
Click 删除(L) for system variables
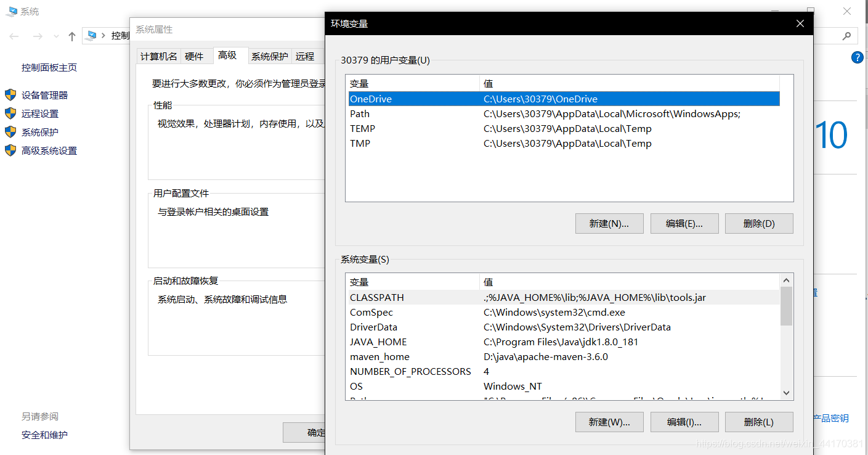click(759, 422)
